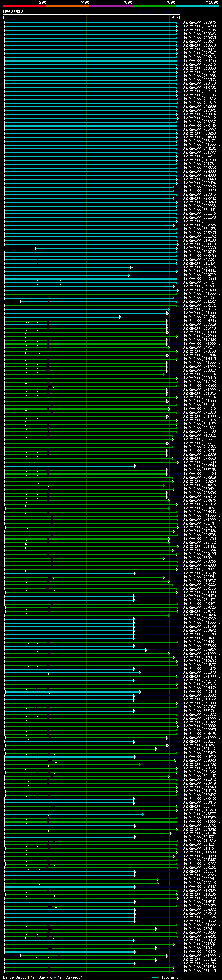Select the UniRef100_A7PCL5 label
Image resolution: width=222 pixels, height=980 pixels.
[199, 267]
